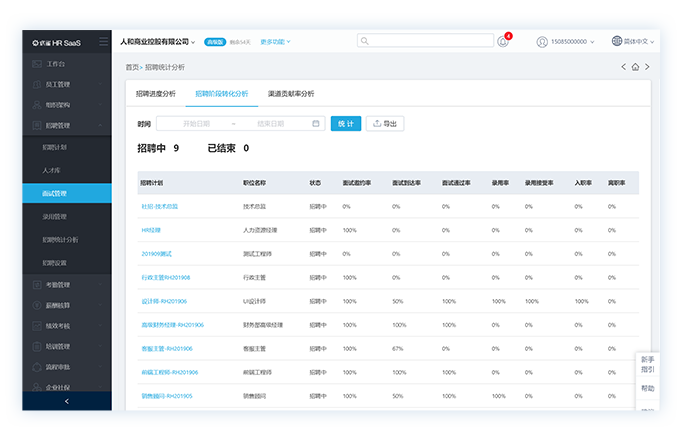Image resolution: width=687 pixels, height=436 pixels.
Task: Switch to the 渠道贡献率分析 tab
Action: click(x=291, y=94)
